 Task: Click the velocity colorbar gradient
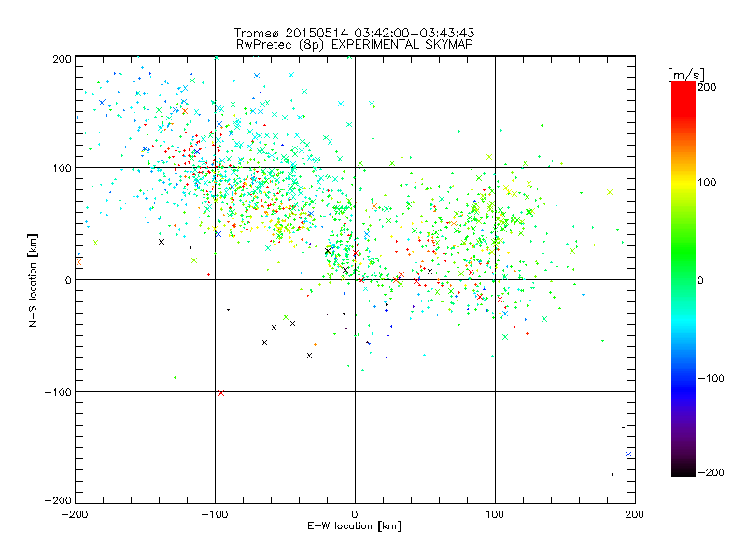tap(684, 279)
